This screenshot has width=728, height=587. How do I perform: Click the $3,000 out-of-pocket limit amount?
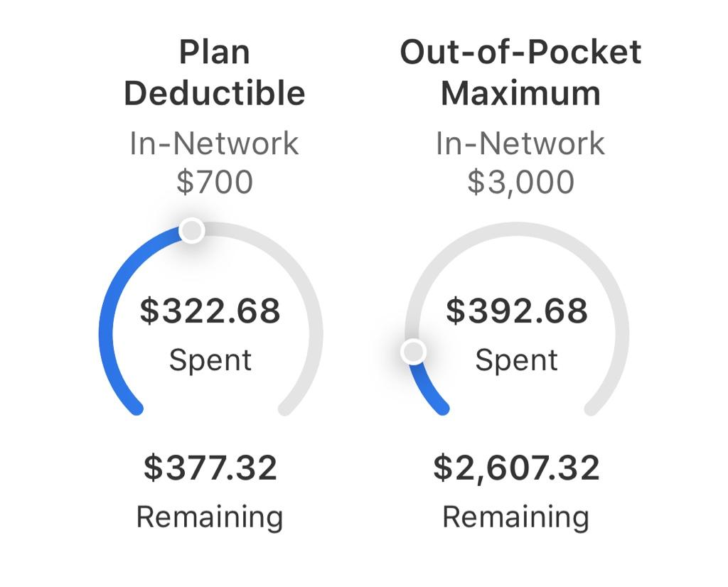pyautogui.click(x=520, y=182)
